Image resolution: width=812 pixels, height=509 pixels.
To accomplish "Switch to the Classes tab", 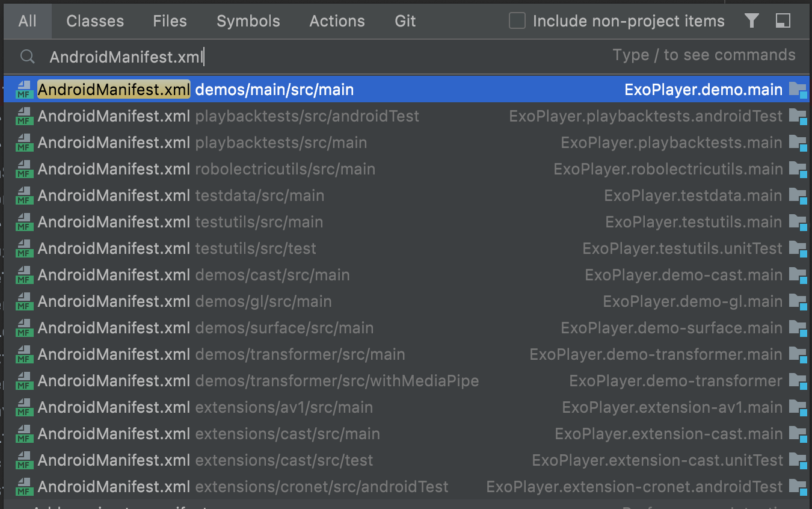I will pos(95,21).
